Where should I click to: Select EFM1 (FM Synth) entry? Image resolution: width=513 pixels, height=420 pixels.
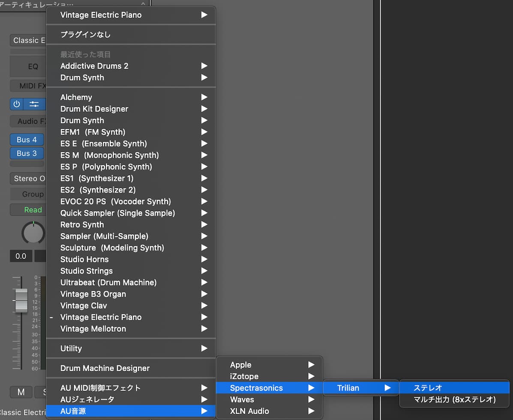click(131, 132)
